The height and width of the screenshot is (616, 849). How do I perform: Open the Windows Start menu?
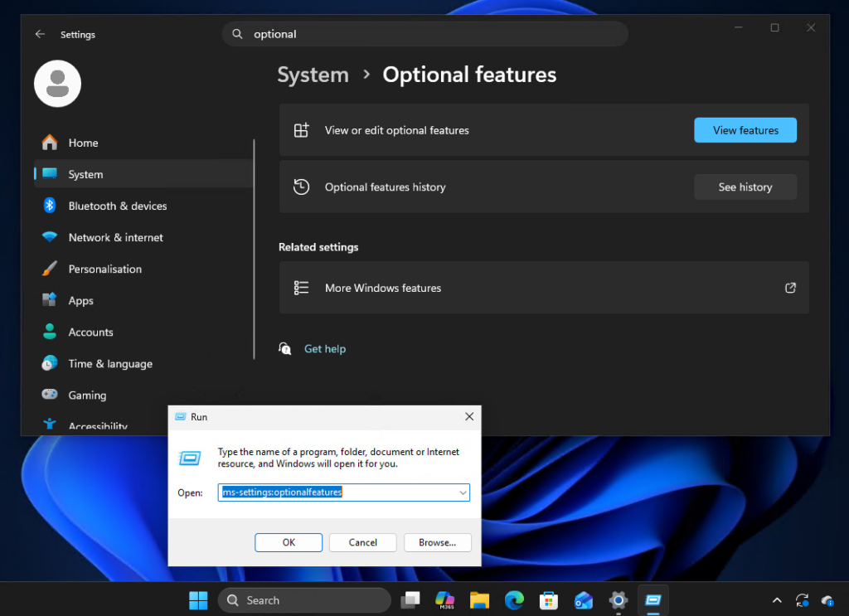tap(198, 599)
